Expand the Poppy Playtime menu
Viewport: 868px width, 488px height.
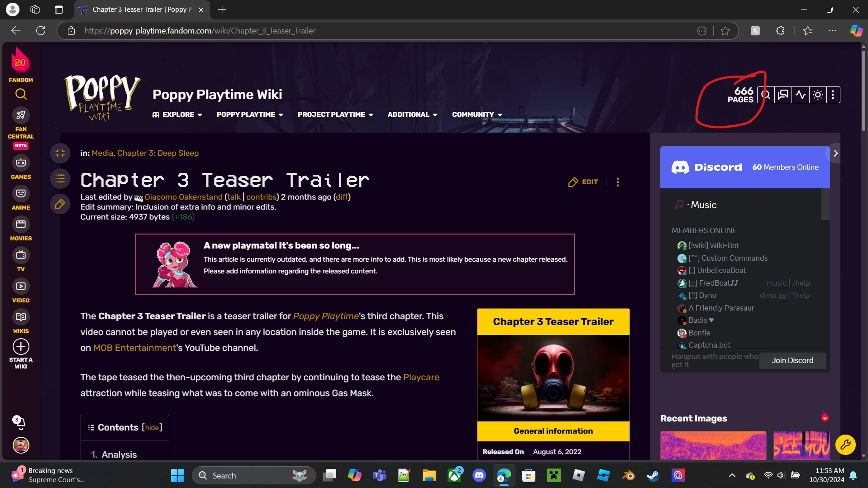point(250,115)
